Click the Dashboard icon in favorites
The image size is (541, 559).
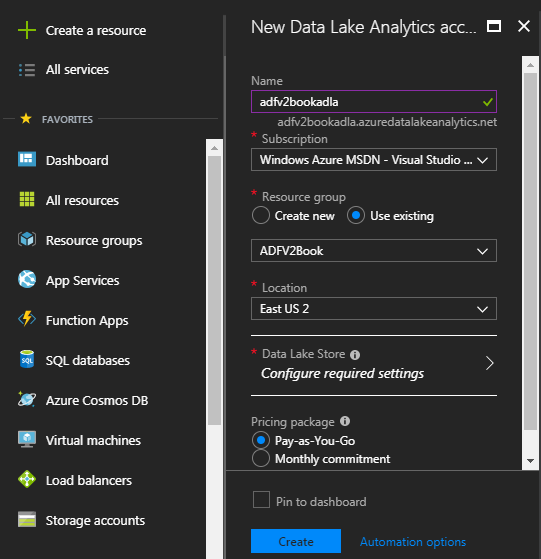(27, 159)
